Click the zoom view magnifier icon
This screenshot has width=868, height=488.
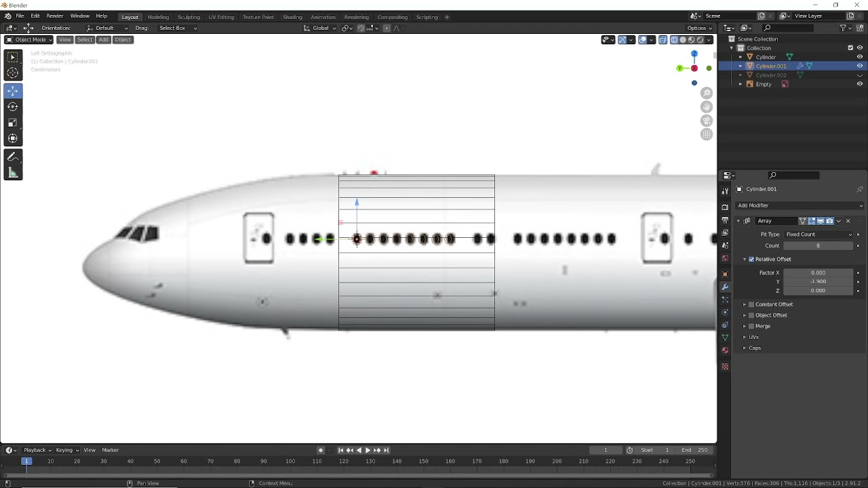[707, 94]
